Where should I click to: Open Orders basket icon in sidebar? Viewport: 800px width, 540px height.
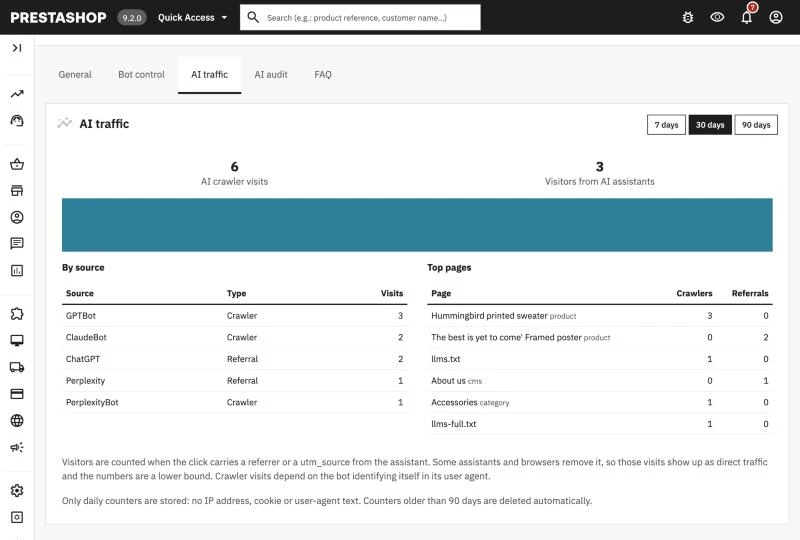(17, 164)
